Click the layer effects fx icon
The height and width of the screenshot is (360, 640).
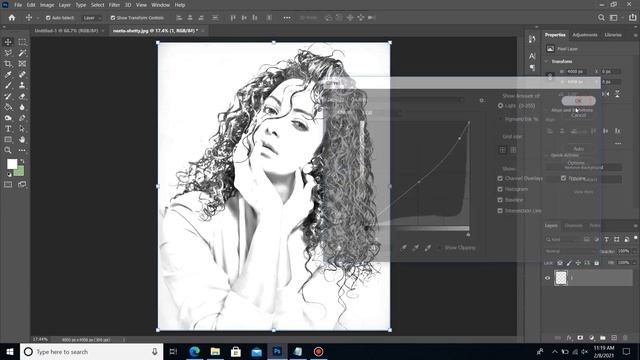point(569,338)
